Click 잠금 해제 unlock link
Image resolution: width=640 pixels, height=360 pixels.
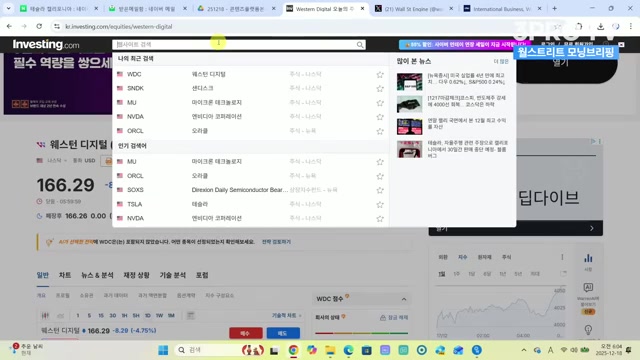[394, 317]
